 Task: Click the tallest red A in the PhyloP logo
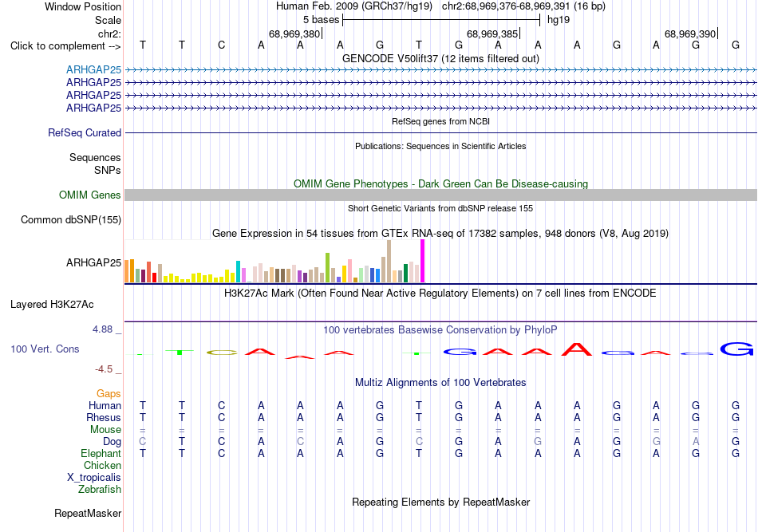tap(577, 349)
